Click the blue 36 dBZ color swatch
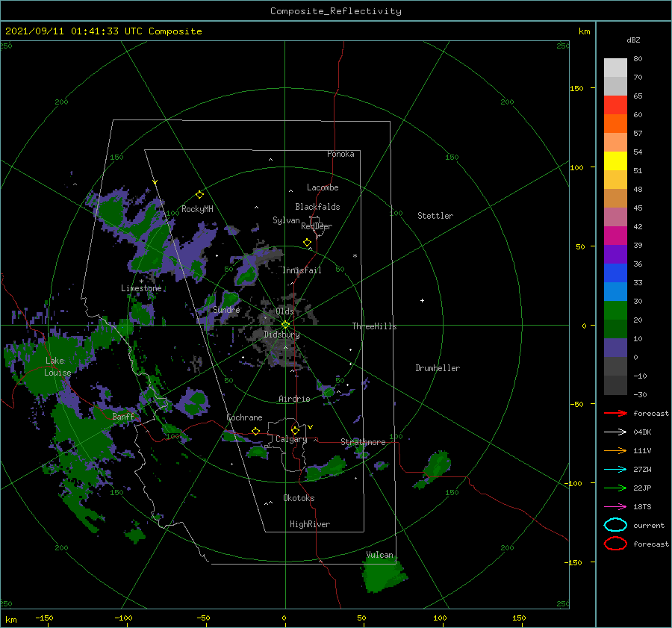 [x=615, y=273]
